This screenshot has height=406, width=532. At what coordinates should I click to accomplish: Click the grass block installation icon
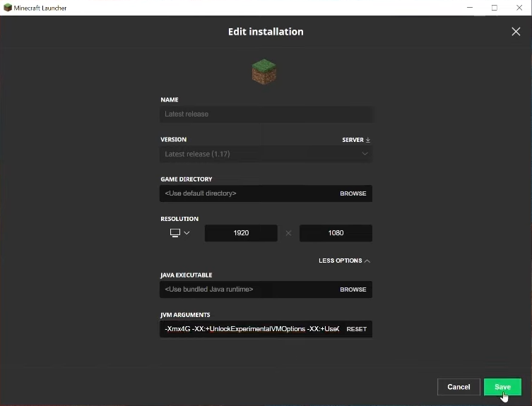tap(264, 71)
